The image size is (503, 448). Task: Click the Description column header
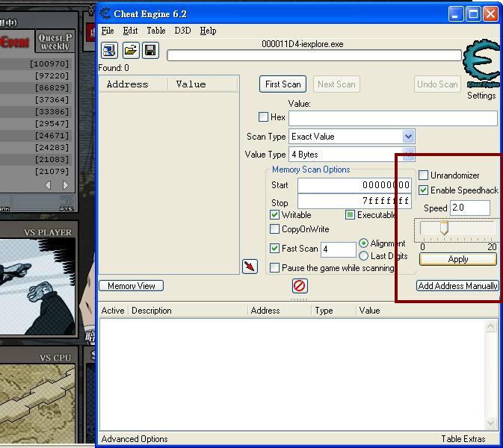[x=188, y=311]
